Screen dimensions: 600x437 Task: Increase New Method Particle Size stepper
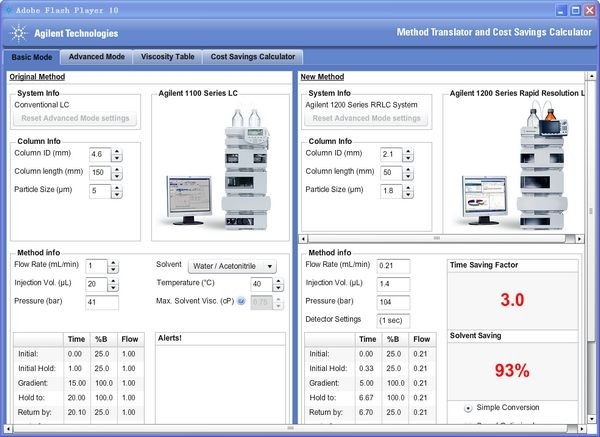click(x=408, y=188)
